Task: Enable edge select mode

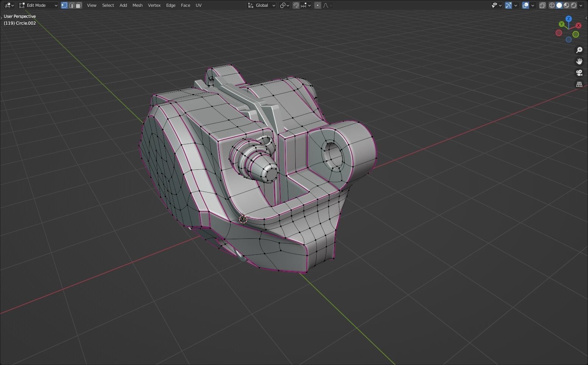Action: point(71,5)
